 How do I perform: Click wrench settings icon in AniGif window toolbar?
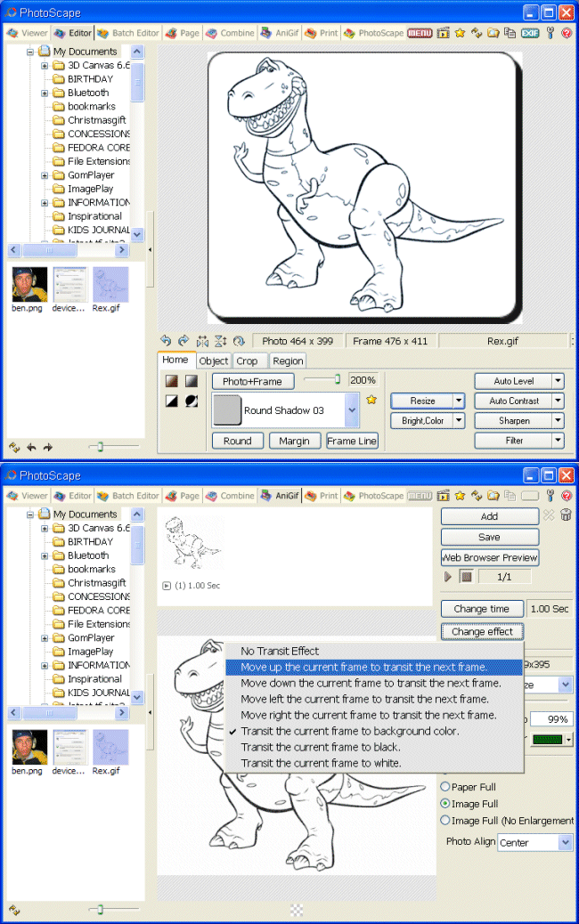pos(550,496)
